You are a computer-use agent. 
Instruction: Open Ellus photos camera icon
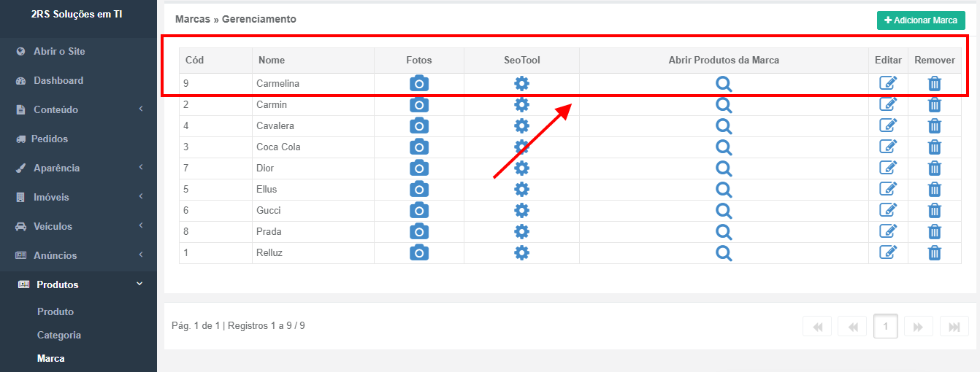[x=419, y=189]
